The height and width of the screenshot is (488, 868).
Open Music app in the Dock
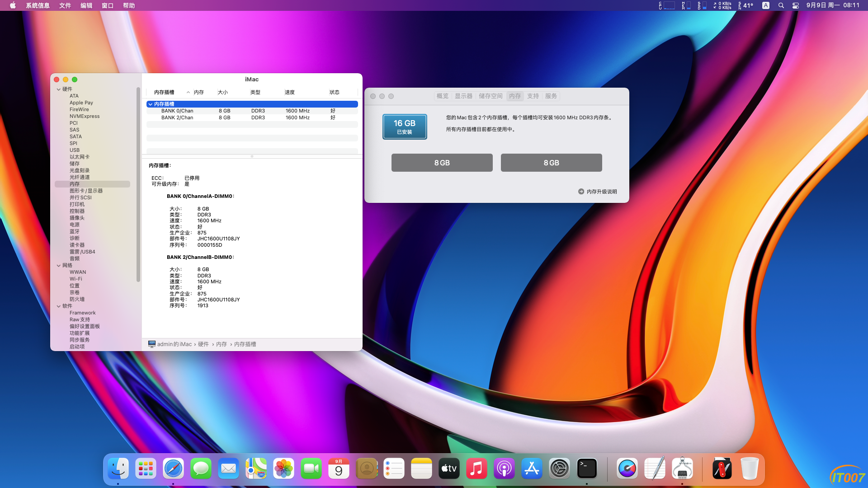(x=476, y=469)
